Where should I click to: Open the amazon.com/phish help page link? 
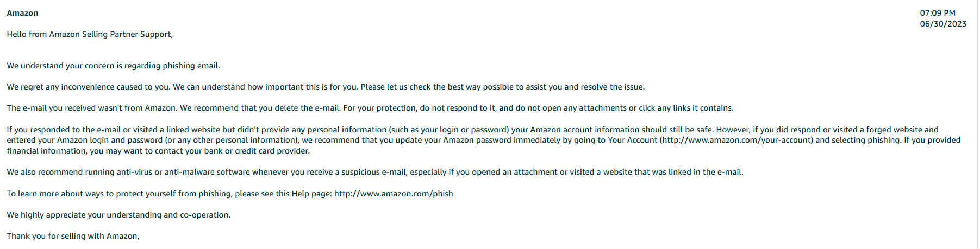pyautogui.click(x=394, y=194)
